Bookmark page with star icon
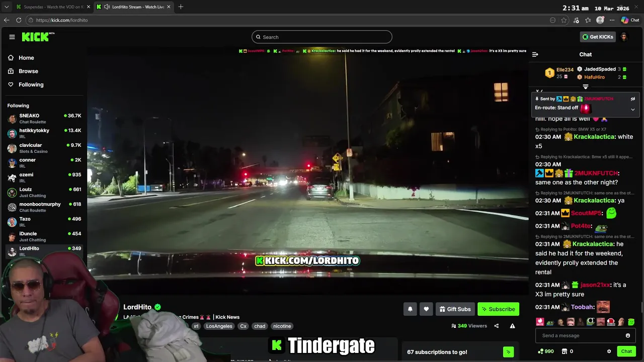 point(564,20)
